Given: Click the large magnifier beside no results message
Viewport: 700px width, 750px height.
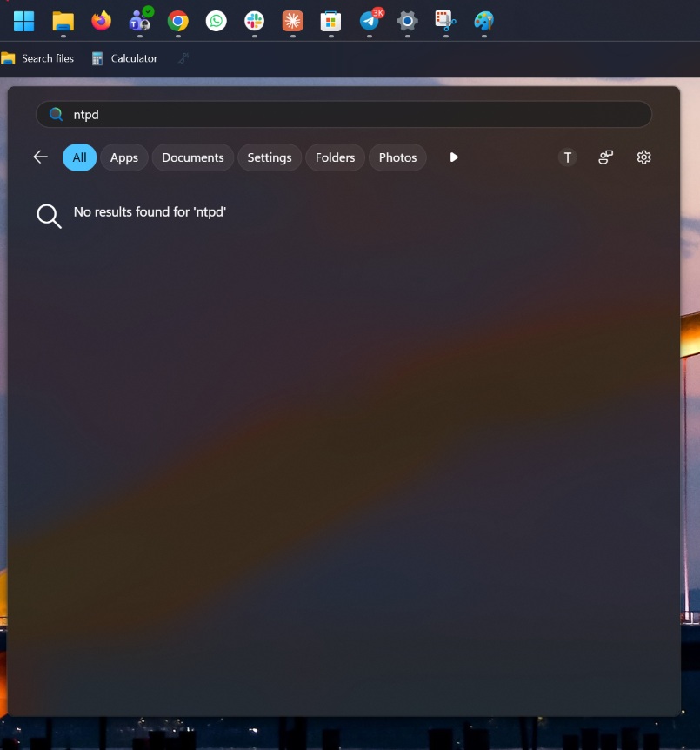Looking at the screenshot, I should [49, 216].
